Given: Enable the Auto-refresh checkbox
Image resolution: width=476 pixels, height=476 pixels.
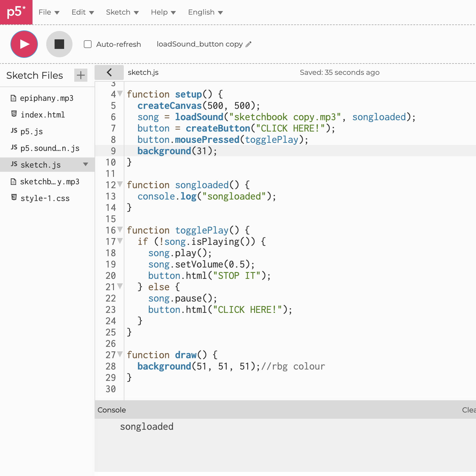Looking at the screenshot, I should [x=88, y=44].
